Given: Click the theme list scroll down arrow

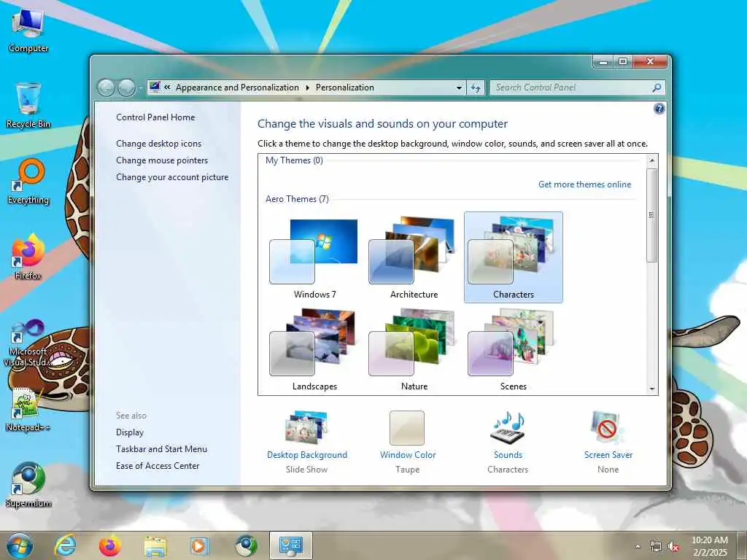Looking at the screenshot, I should tap(652, 389).
